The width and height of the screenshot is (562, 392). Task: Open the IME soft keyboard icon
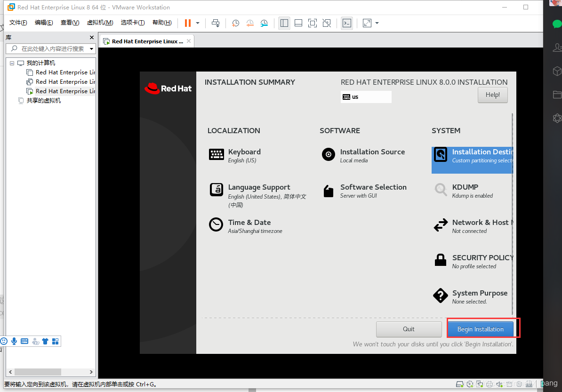point(24,341)
